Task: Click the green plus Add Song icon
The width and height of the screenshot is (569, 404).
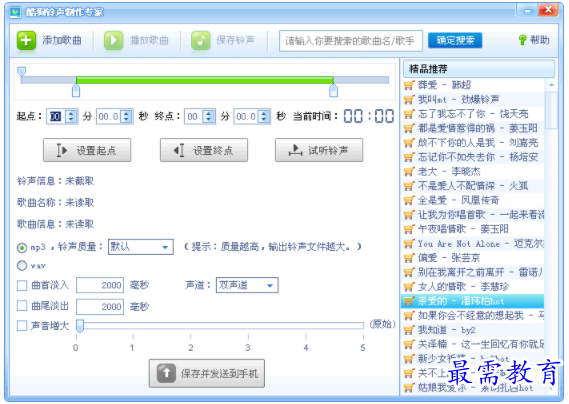Action: pos(26,40)
